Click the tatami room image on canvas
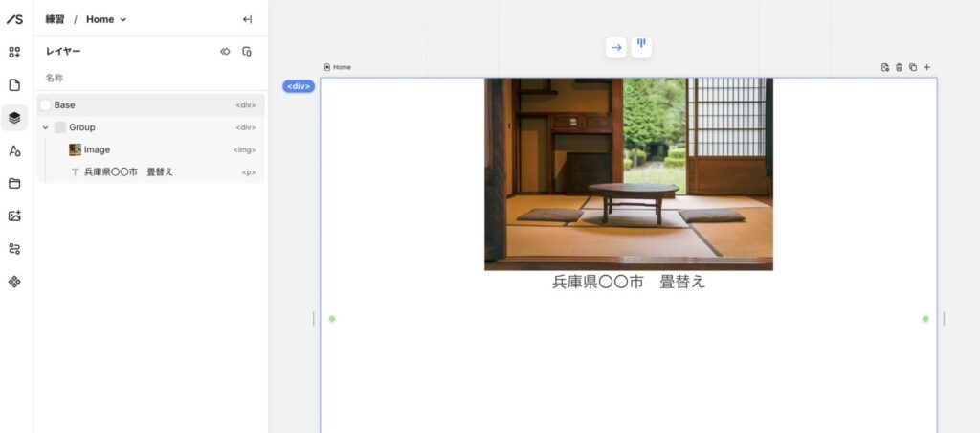This screenshot has height=433, width=980. pos(628,172)
